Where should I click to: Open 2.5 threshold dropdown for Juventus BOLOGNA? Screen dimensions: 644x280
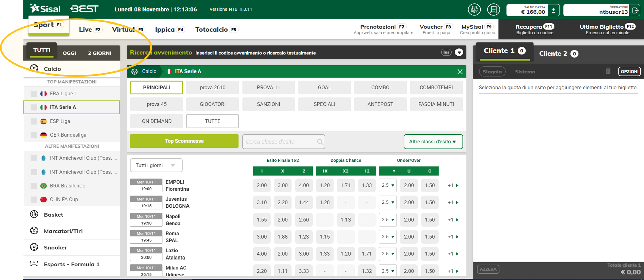pyautogui.click(x=388, y=202)
